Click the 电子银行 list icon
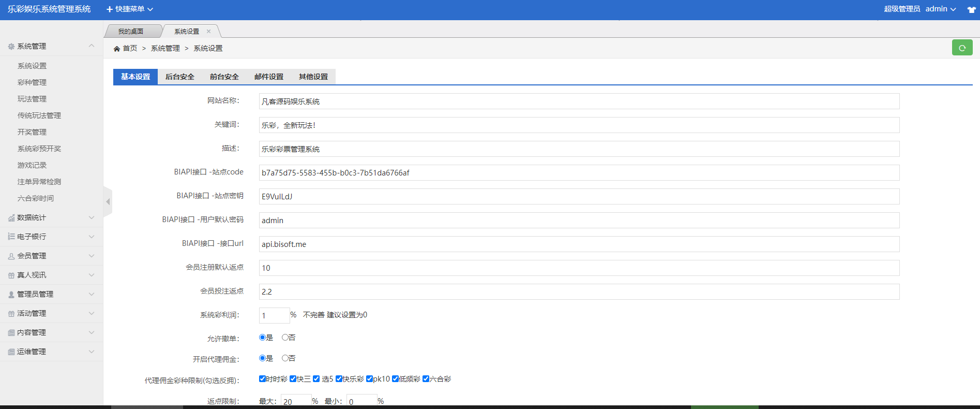980x409 pixels. coord(11,237)
